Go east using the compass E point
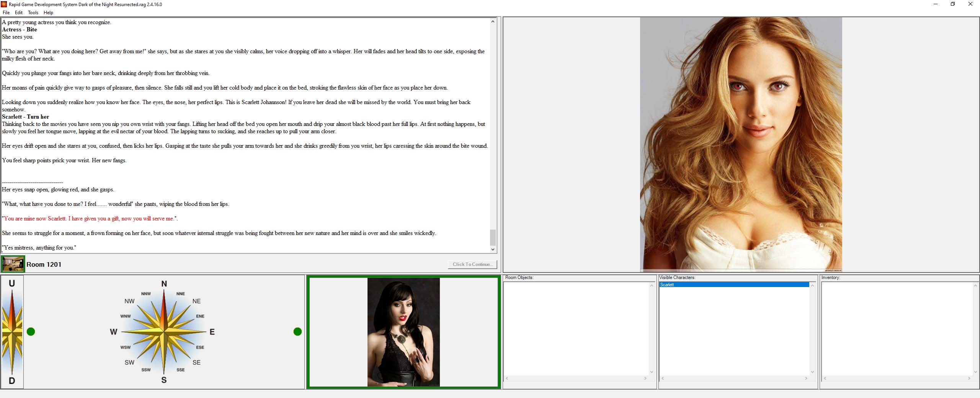The height and width of the screenshot is (398, 980). coord(212,332)
